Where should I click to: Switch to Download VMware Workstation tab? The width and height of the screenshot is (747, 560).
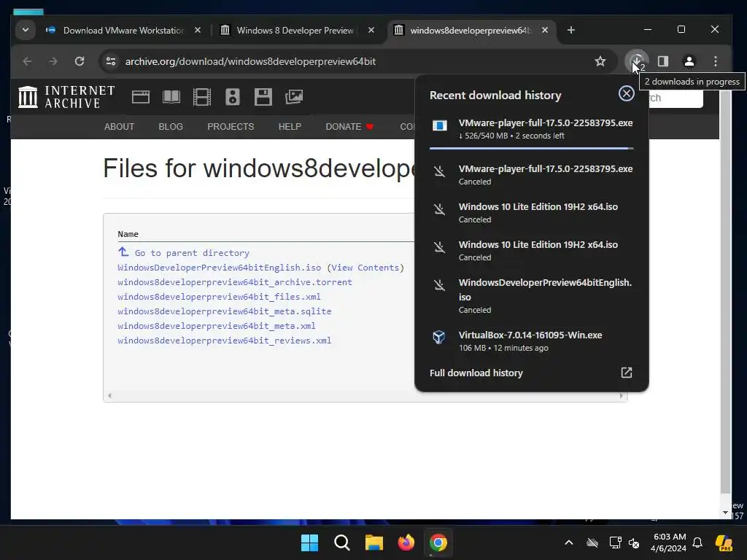click(123, 31)
